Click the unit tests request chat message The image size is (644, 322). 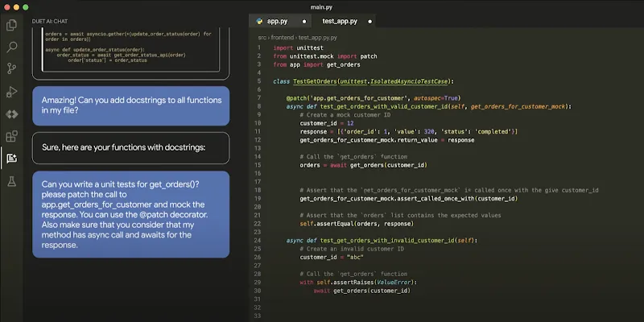pos(131,214)
